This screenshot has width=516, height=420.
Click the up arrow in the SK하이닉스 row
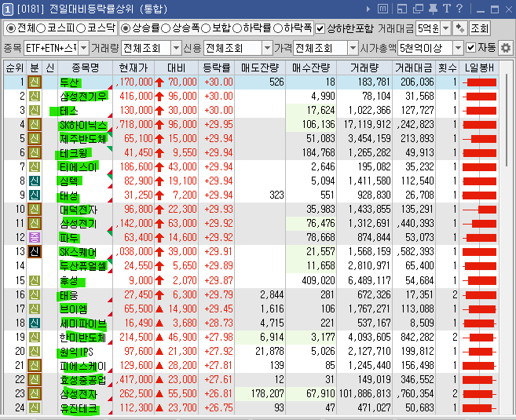click(159, 125)
